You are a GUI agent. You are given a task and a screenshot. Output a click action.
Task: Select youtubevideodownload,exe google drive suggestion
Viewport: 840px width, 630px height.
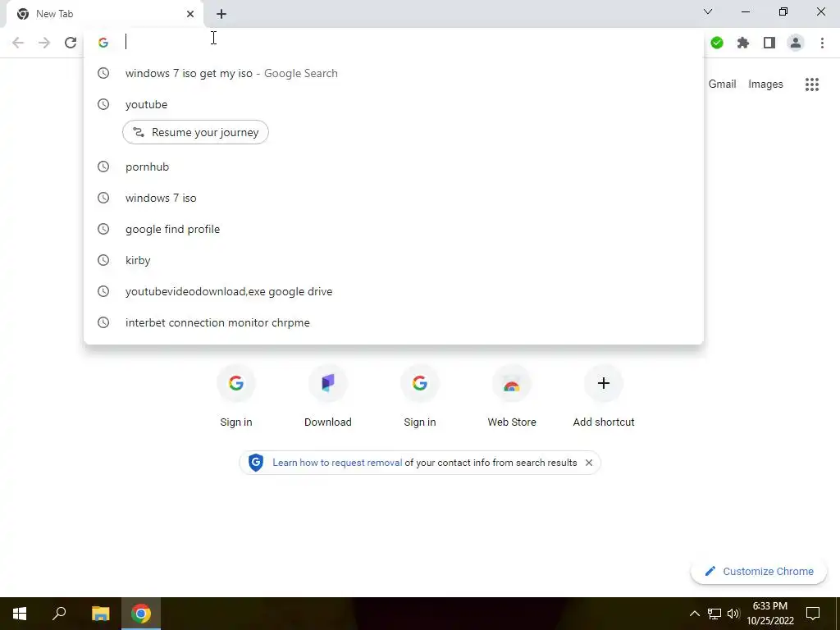click(x=394, y=291)
